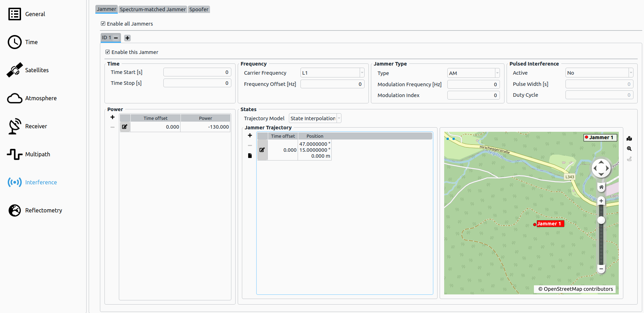Screen dimensions: 644x313
Task: Uncheck Enable this Jammer
Action: click(108, 52)
